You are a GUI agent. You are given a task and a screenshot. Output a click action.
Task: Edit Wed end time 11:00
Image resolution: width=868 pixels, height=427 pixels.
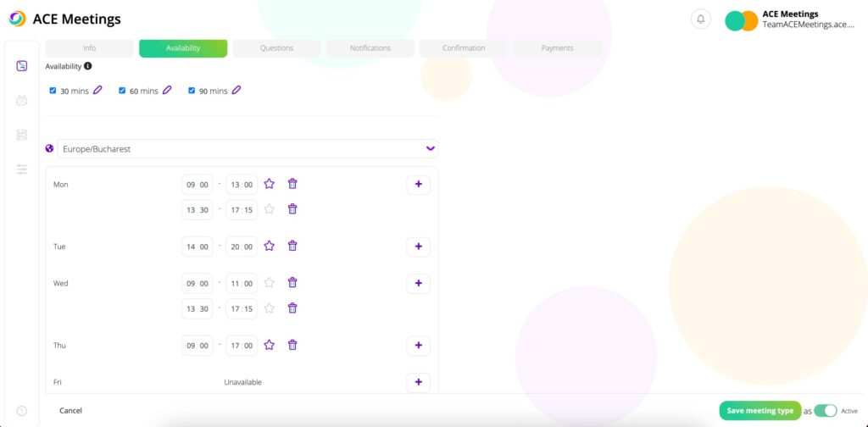click(242, 284)
